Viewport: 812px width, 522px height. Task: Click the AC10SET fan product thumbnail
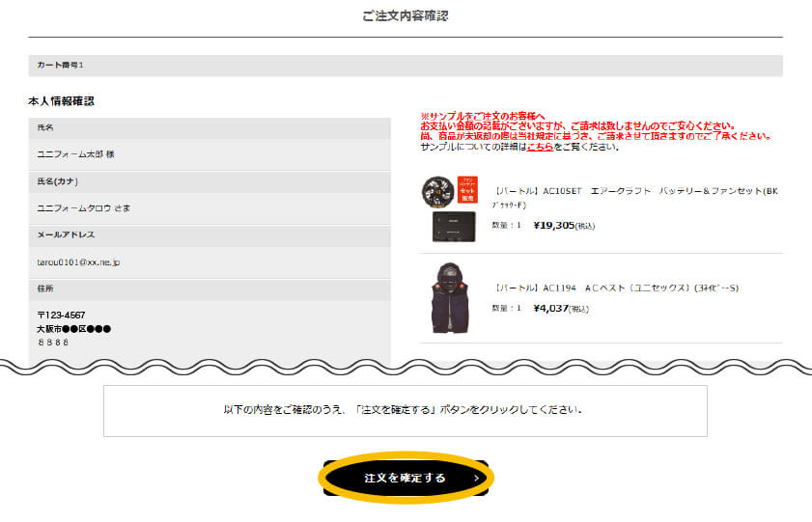pos(437,191)
